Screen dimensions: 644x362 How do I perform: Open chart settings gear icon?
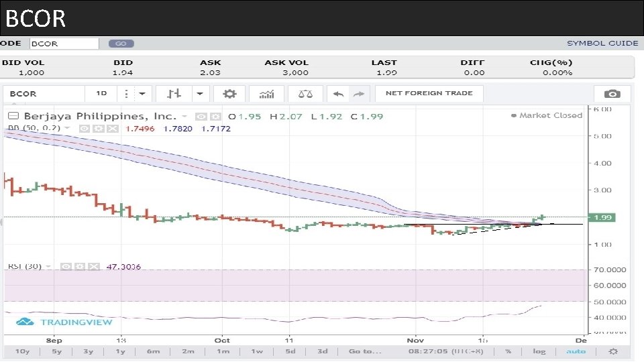229,94
